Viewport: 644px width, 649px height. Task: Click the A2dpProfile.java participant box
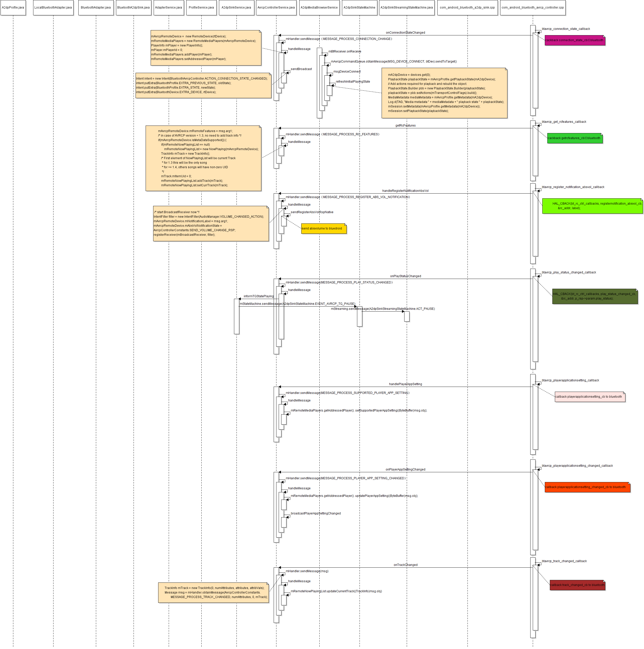13,7
